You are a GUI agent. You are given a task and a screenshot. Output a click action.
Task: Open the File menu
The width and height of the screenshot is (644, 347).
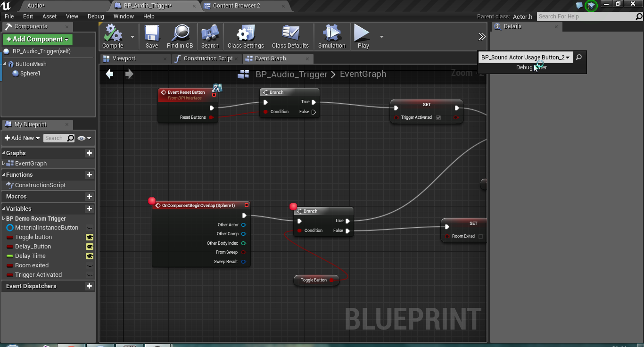pyautogui.click(x=9, y=16)
